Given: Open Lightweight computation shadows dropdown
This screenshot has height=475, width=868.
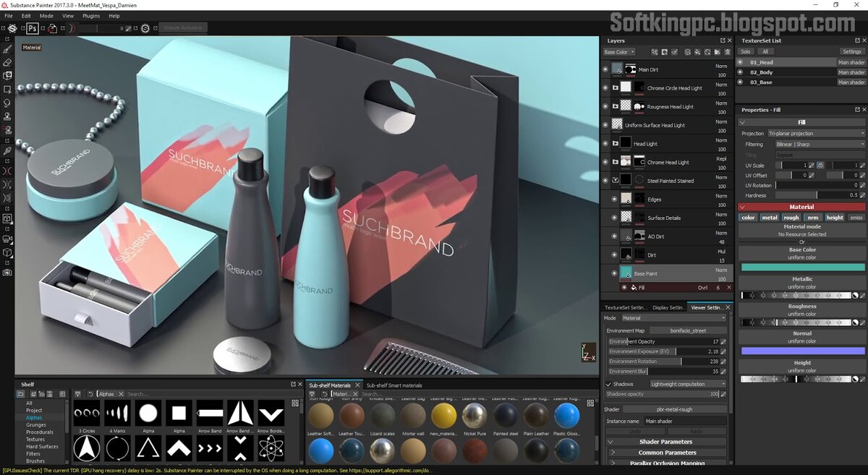Looking at the screenshot, I should (x=687, y=384).
